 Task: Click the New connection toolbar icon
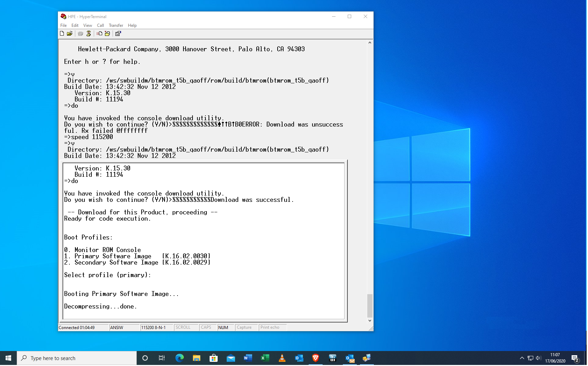click(62, 34)
